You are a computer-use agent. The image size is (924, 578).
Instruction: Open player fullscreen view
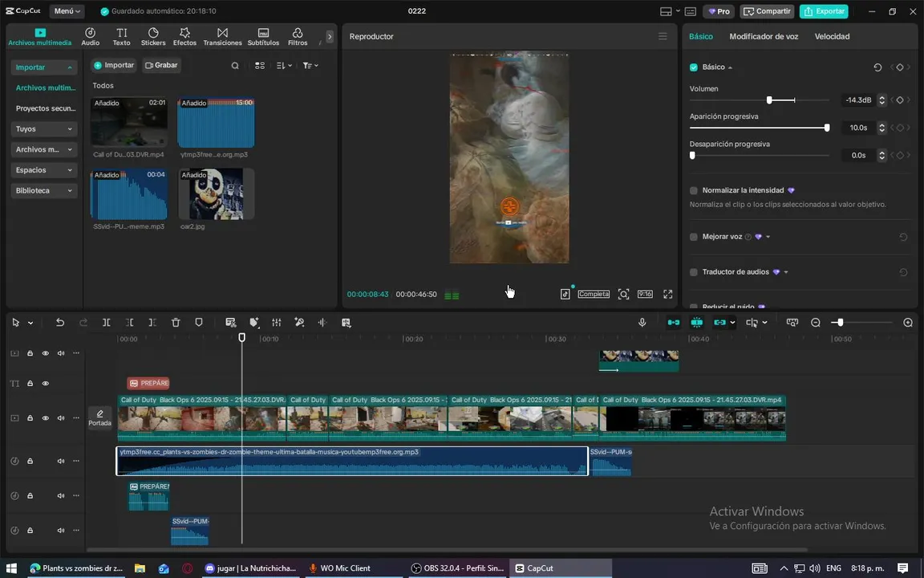point(667,294)
